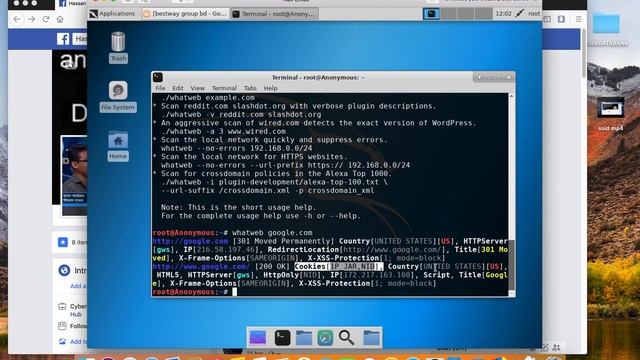Open the File System desktop icon
Viewport: 640px width, 360px height.
(118, 96)
